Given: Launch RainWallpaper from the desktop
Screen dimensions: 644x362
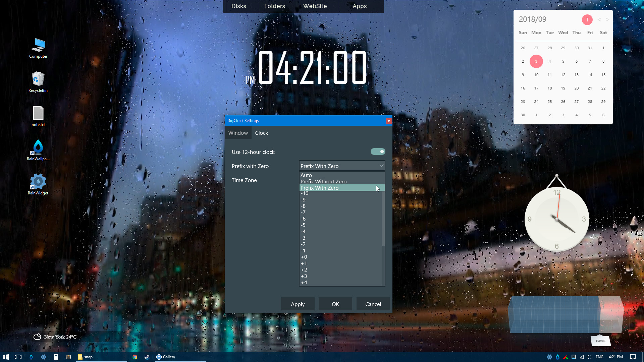Looking at the screenshot, I should click(x=38, y=147).
